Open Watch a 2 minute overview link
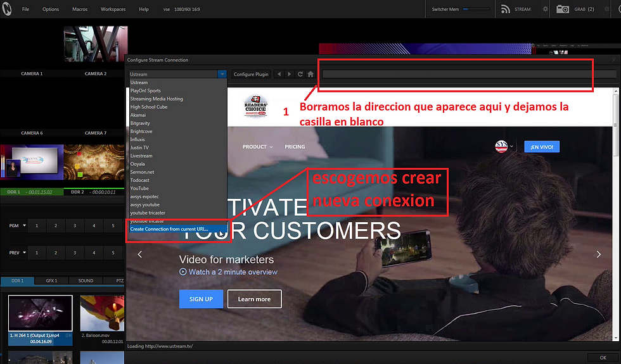 pos(233,272)
